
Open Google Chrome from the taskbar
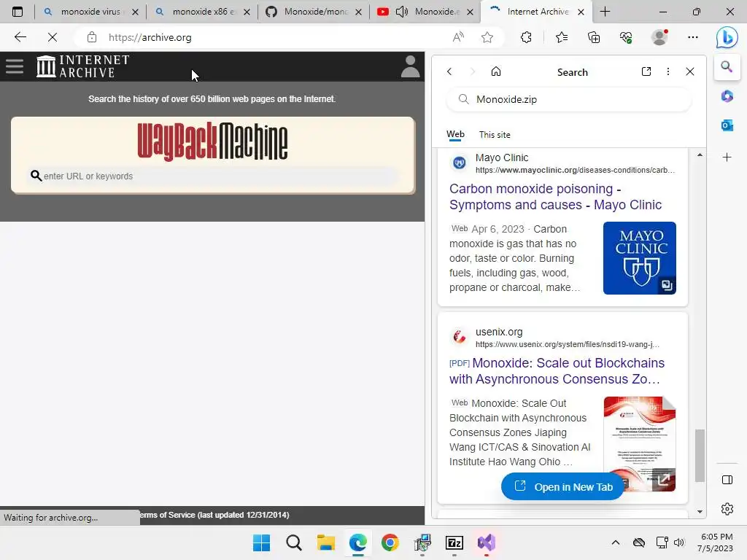pyautogui.click(x=390, y=542)
